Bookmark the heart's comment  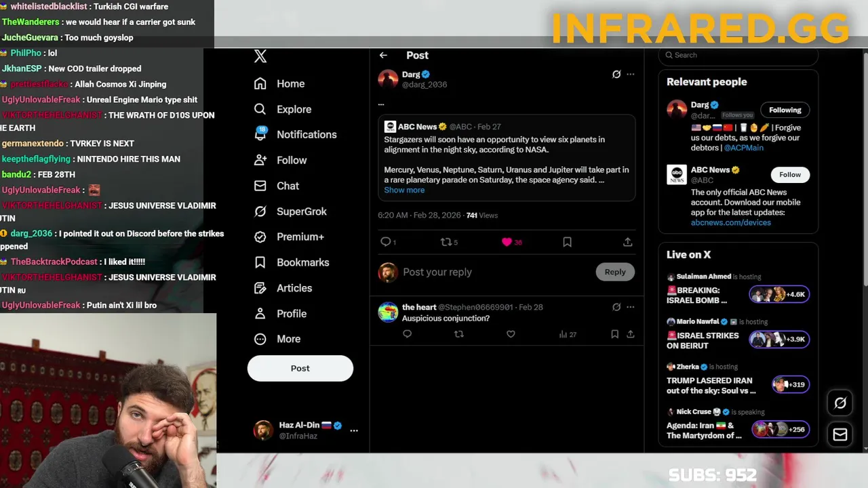(x=614, y=334)
